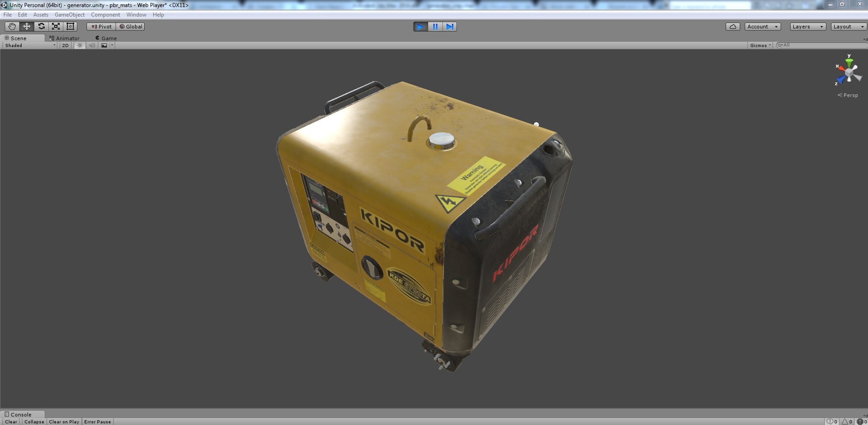The image size is (868, 425).
Task: Open Cloud services panel
Action: pyautogui.click(x=733, y=27)
